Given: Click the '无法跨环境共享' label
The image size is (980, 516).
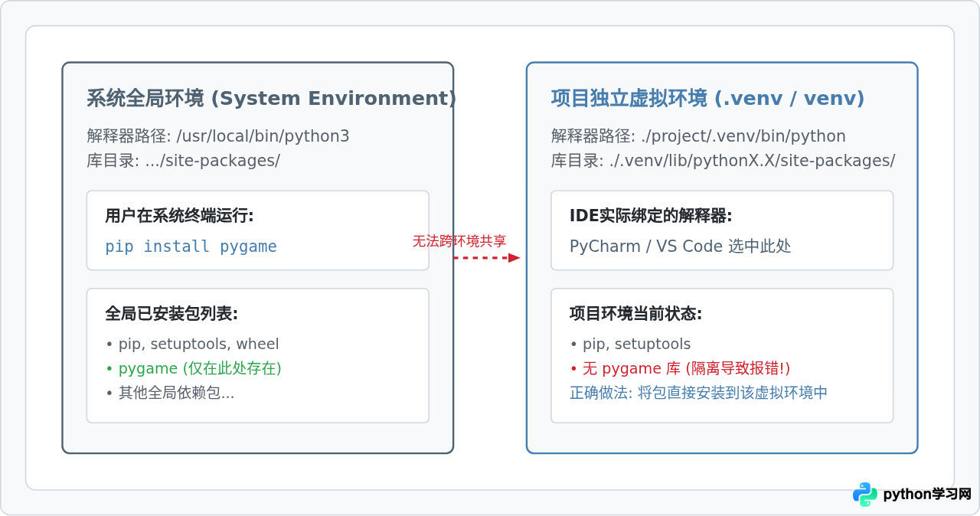Looking at the screenshot, I should 459,241.
